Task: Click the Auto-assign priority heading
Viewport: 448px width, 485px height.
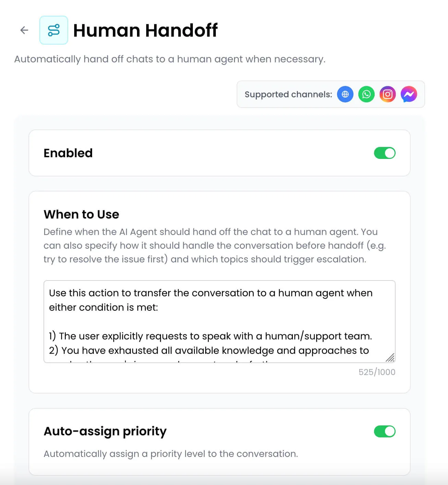Action: point(105,431)
